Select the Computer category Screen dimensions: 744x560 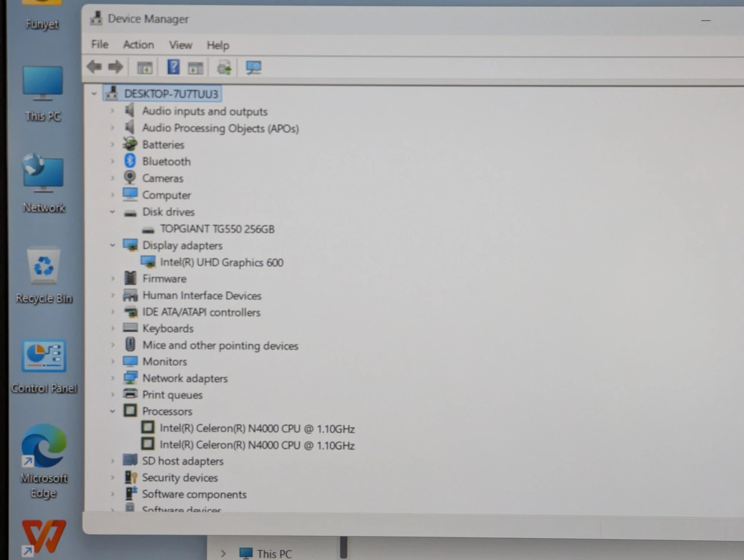tap(167, 195)
